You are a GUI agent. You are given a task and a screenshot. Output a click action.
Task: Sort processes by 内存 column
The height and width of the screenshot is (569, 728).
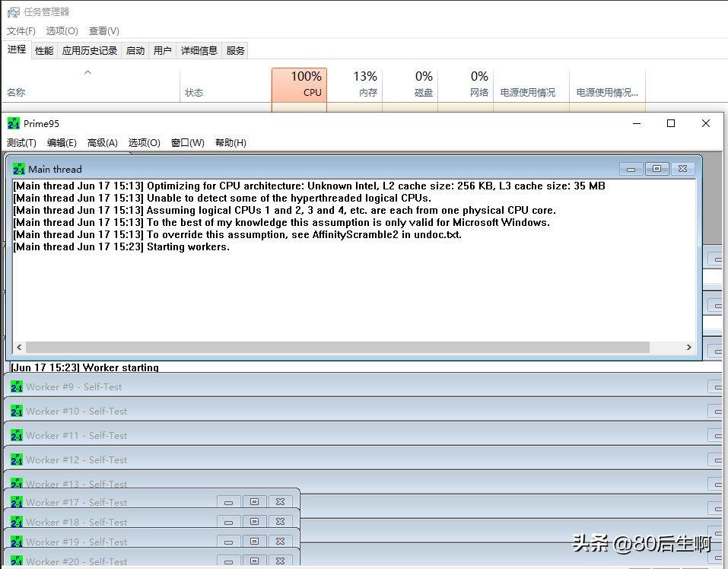click(x=354, y=84)
